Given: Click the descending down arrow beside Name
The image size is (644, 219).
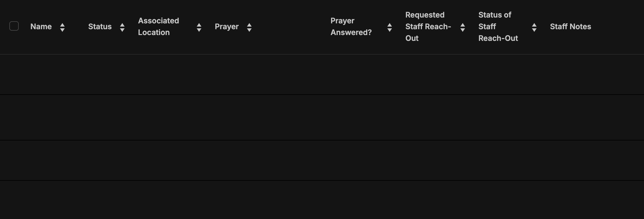Looking at the screenshot, I should 62,30.
